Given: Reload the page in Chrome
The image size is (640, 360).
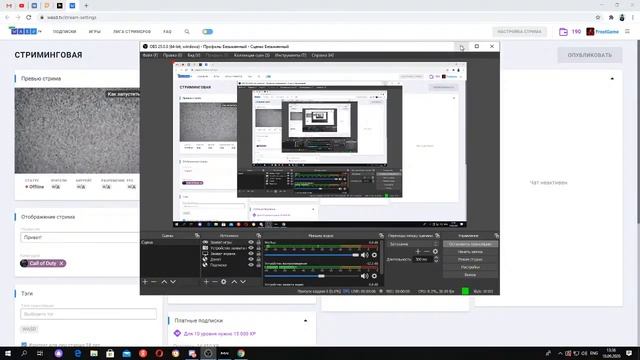Looking at the screenshot, I should pyautogui.click(x=29, y=18).
